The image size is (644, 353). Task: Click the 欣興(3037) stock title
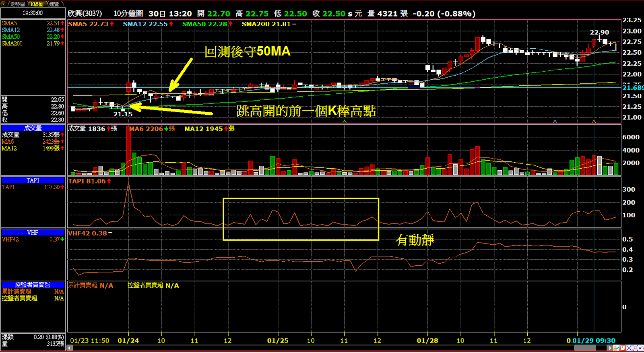[85, 14]
